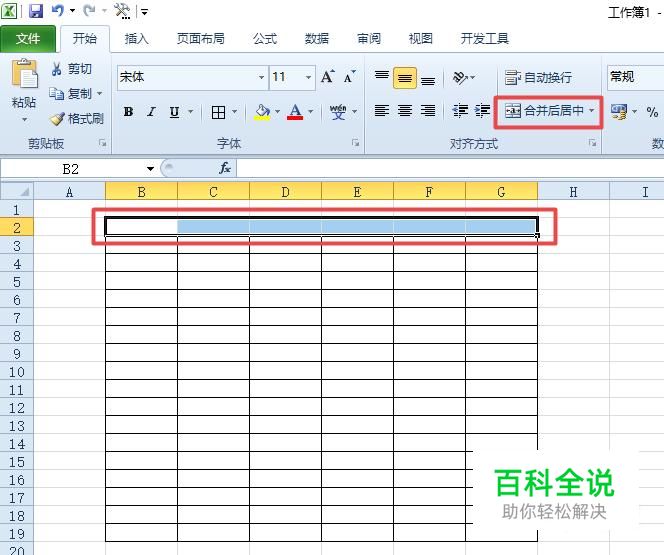Click the Select All corner triangle

[17, 191]
